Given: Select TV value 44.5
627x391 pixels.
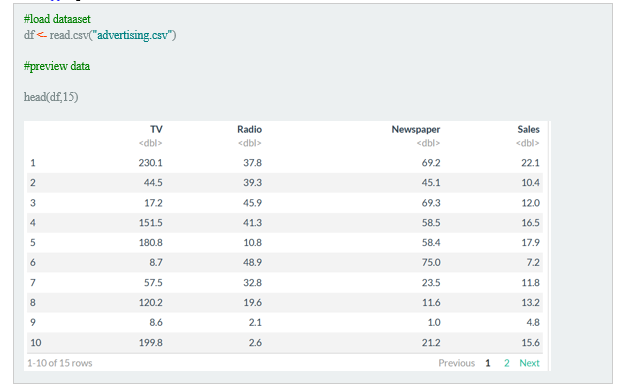Looking at the screenshot, I should [153, 183].
